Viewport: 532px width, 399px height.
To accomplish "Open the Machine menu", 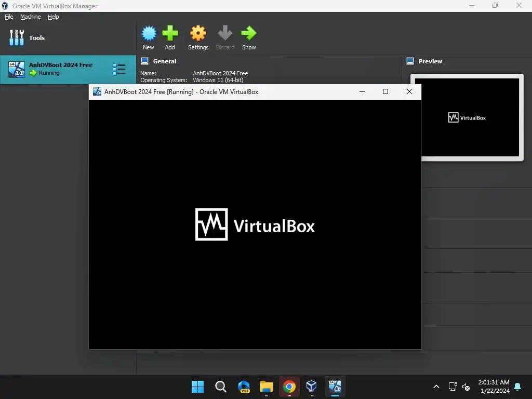I will pos(30,17).
